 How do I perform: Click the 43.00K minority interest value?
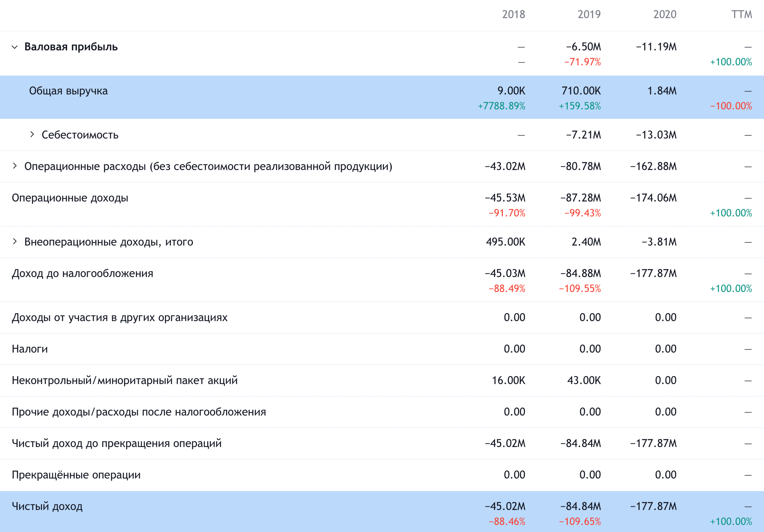tap(584, 381)
